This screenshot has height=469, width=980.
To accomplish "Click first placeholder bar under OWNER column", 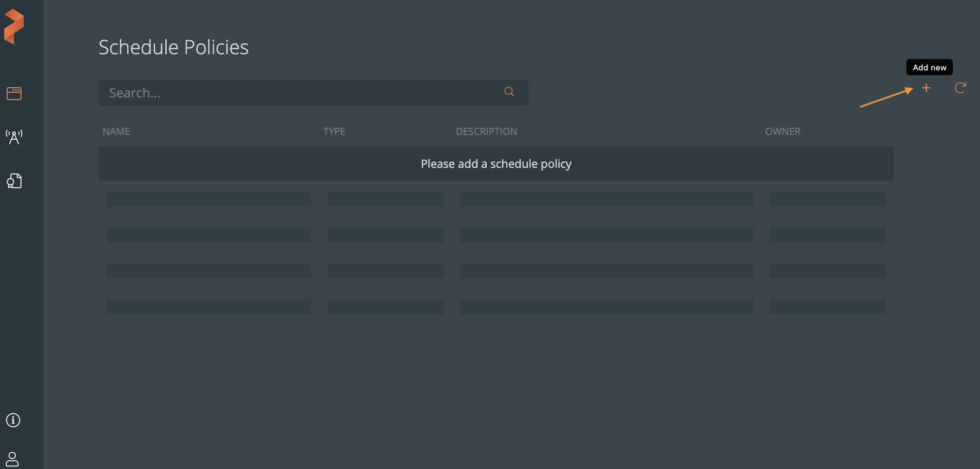I will tap(827, 199).
